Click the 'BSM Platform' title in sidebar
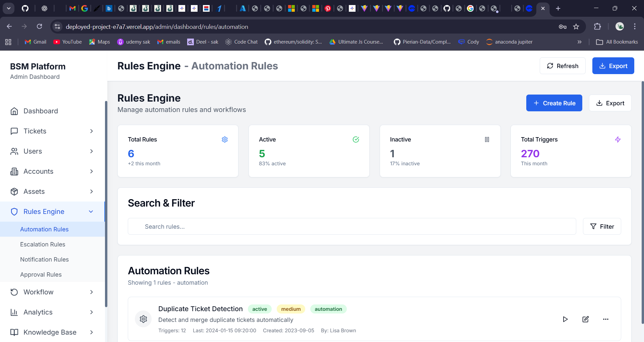 tap(38, 66)
